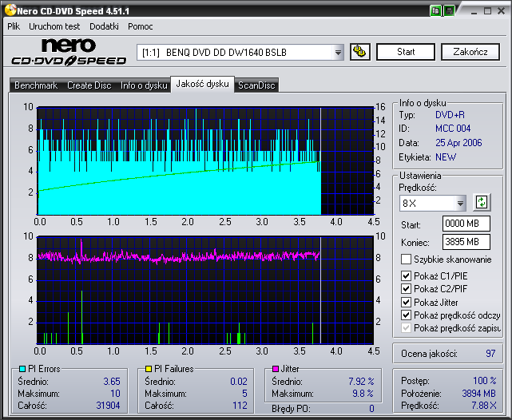
Task: Open the BENQ drive selection dropdown
Action: click(338, 52)
